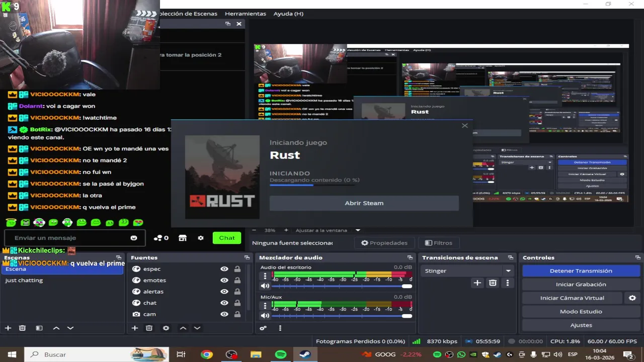Open chat settings gear icon

click(x=201, y=238)
